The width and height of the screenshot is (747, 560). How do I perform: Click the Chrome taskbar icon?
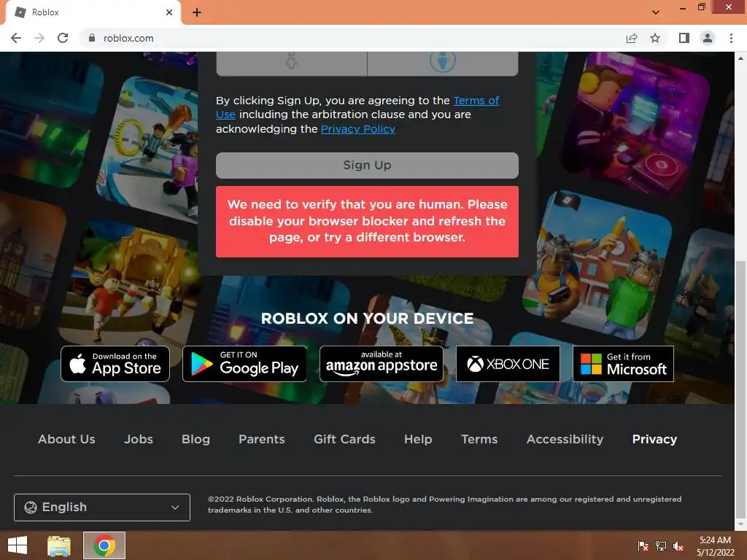[x=104, y=545]
